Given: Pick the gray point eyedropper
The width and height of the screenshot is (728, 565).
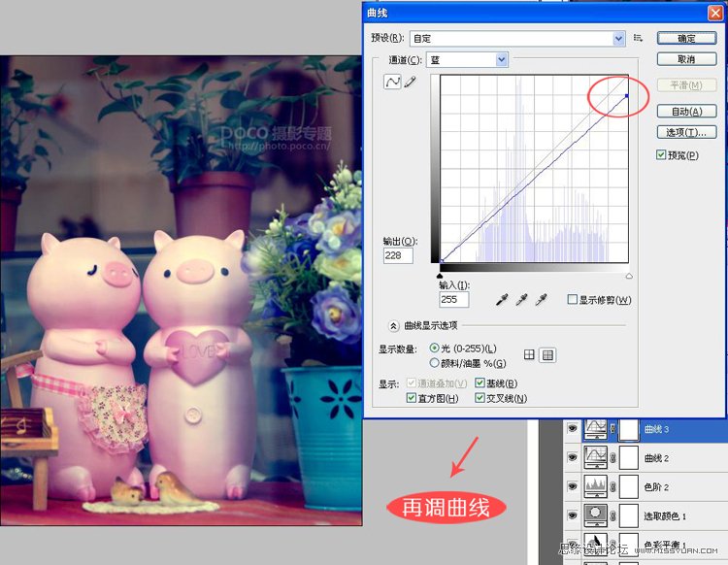Looking at the screenshot, I should (521, 300).
